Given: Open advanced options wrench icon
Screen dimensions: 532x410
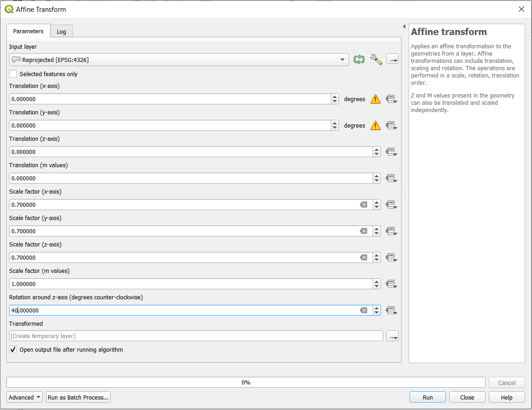Looking at the screenshot, I should [376, 60].
